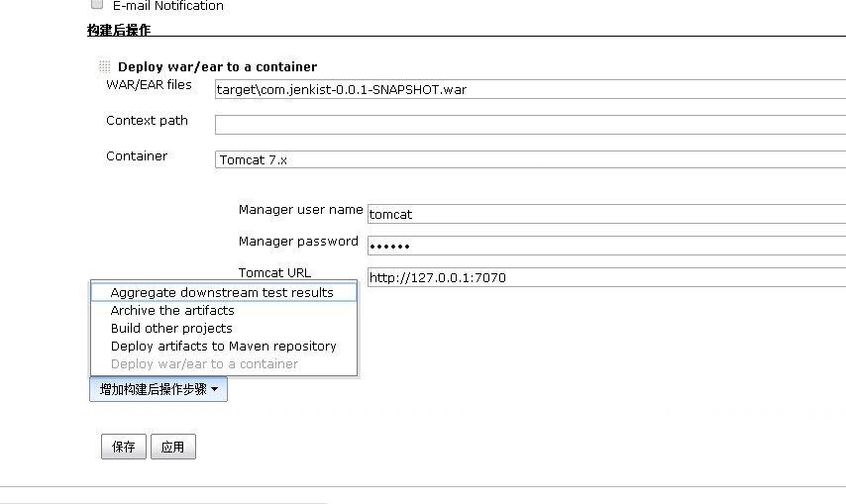Image resolution: width=846 pixels, height=504 pixels.
Task: Click the 'WAR/EAR files' label
Action: pyautogui.click(x=149, y=84)
